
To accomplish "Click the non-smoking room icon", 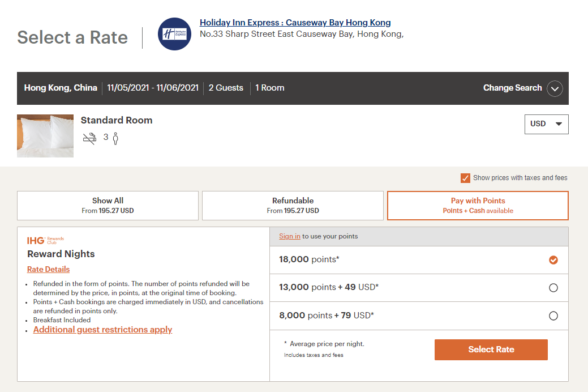I will click(x=89, y=138).
